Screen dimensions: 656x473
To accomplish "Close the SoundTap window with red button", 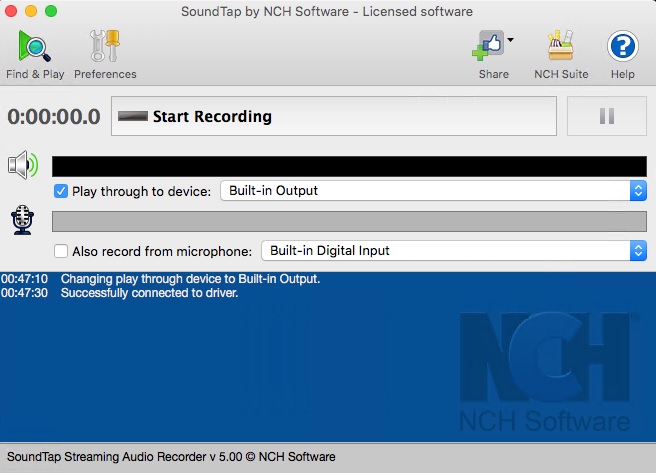I will point(11,11).
